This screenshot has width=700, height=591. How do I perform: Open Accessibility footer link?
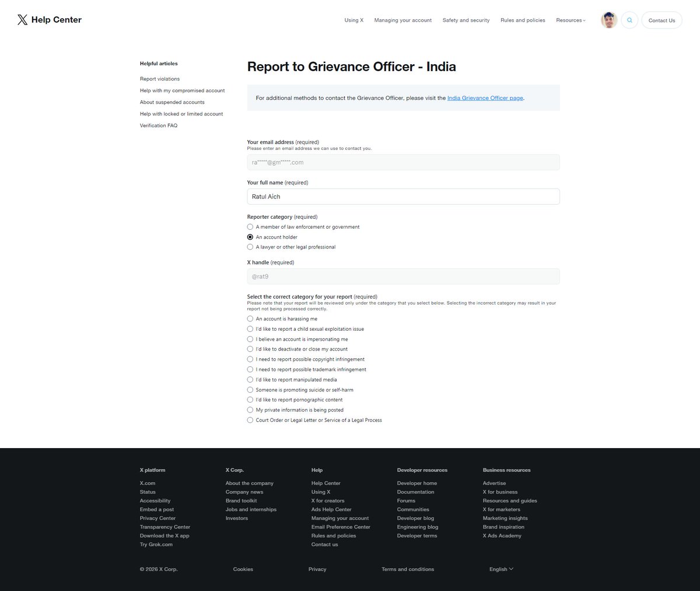click(155, 501)
